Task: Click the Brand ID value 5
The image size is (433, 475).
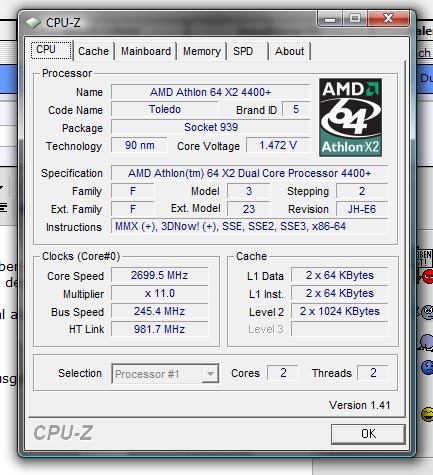Action: tap(296, 109)
